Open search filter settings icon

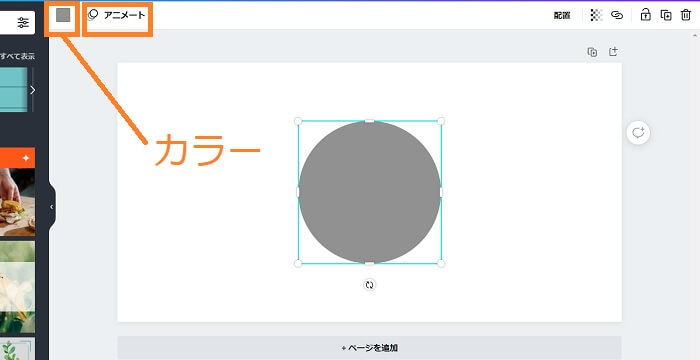[x=23, y=23]
